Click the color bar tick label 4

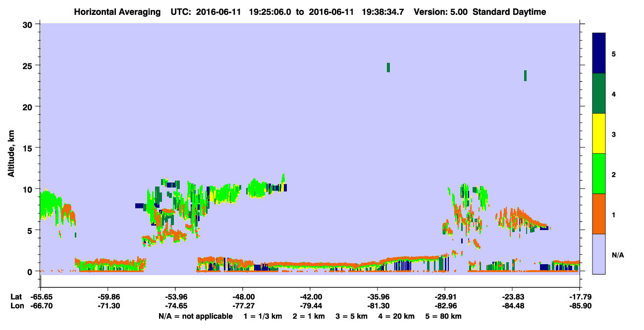click(613, 94)
